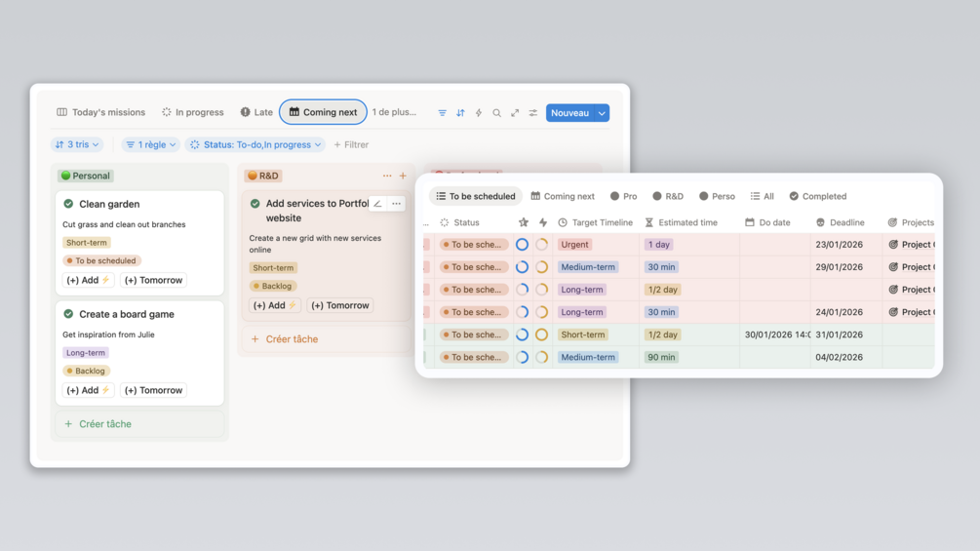Show hidden views via 1 de plus
The height and width of the screenshot is (551, 980).
point(394,112)
